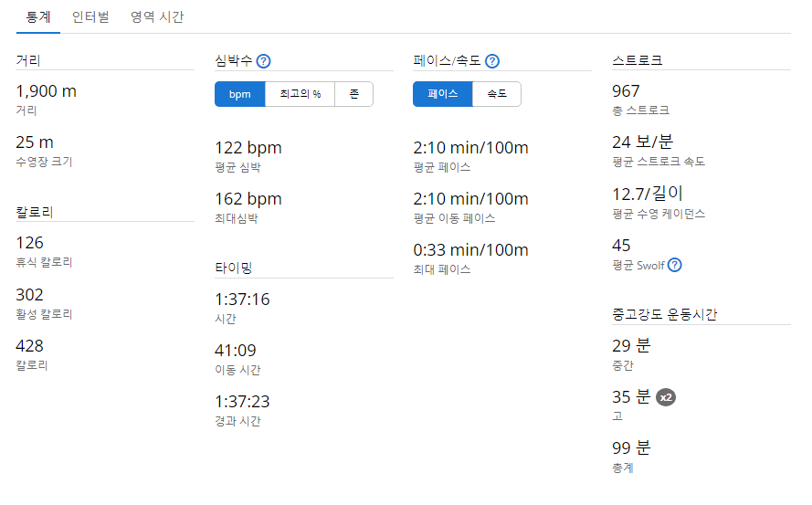Switch heart rate view to 최고의 %
Viewport: 812px width, 505px height.
[x=300, y=94]
